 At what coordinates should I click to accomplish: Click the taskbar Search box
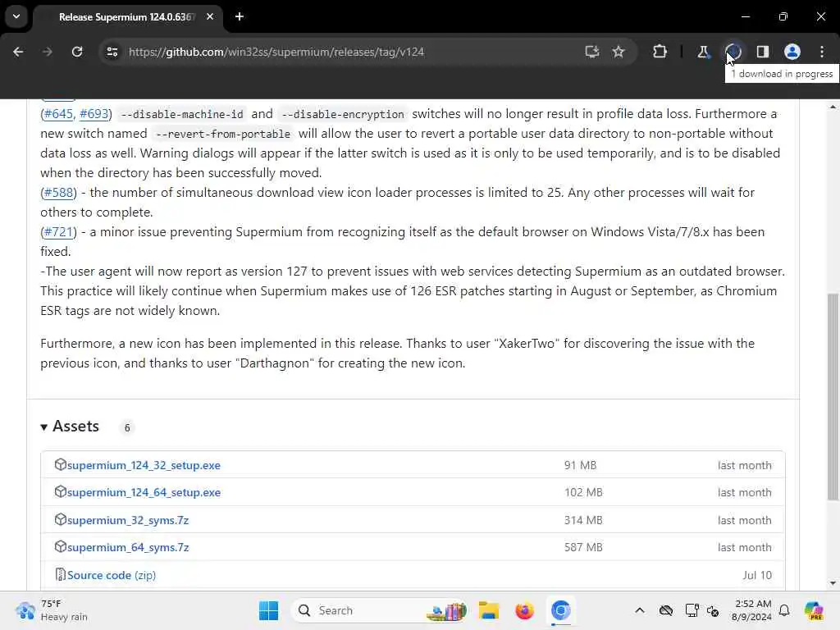coord(379,610)
